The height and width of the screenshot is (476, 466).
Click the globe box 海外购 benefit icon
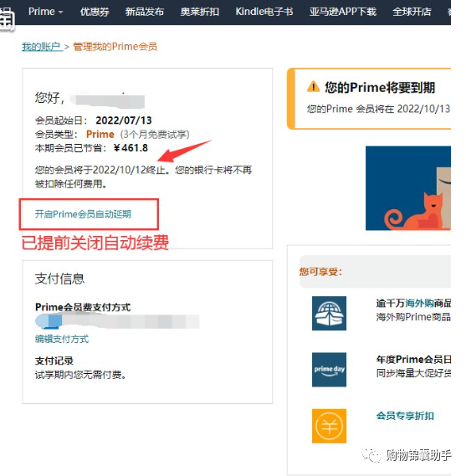pyautogui.click(x=329, y=313)
